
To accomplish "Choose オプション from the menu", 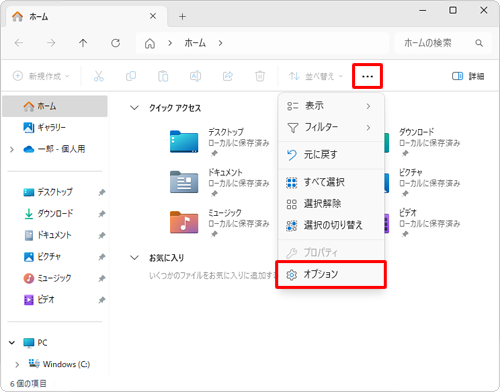I will coord(331,274).
